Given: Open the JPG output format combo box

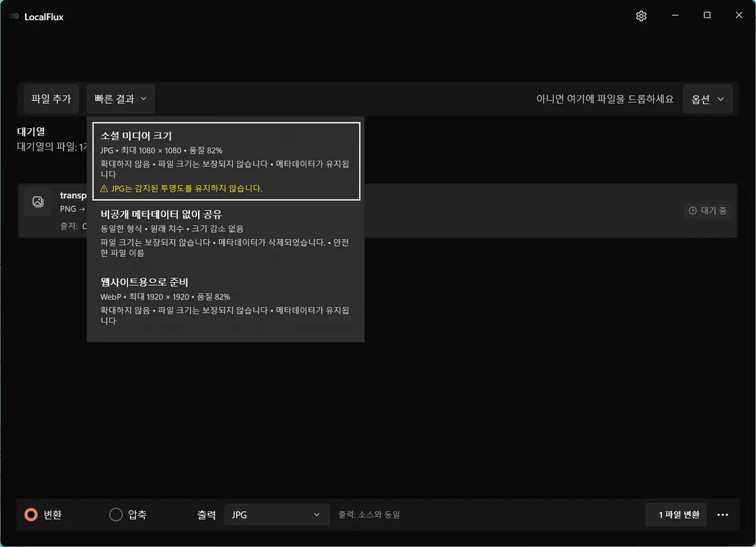Looking at the screenshot, I should (x=277, y=514).
